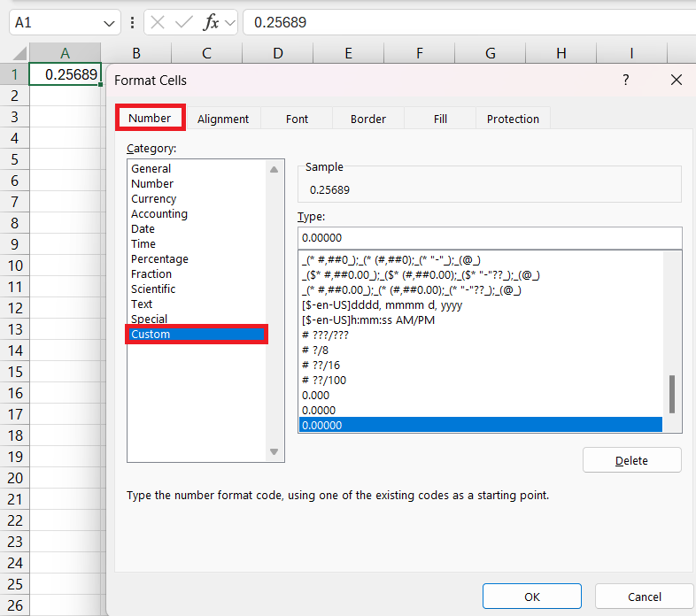
Task: Switch to the Protection tab
Action: pos(513,119)
